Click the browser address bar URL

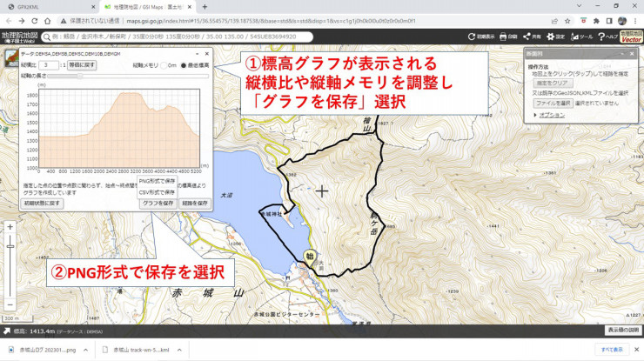click(x=271, y=21)
